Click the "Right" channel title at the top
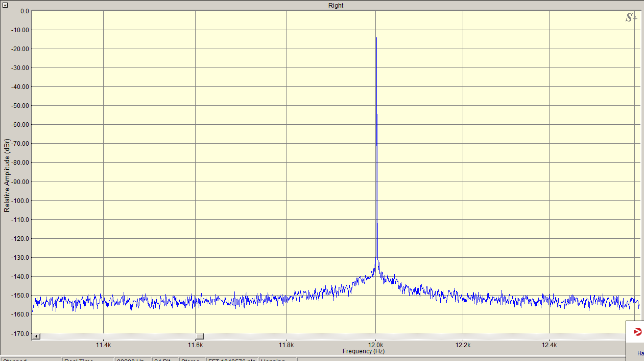Viewport: 644px width, 361px height. 336,5
